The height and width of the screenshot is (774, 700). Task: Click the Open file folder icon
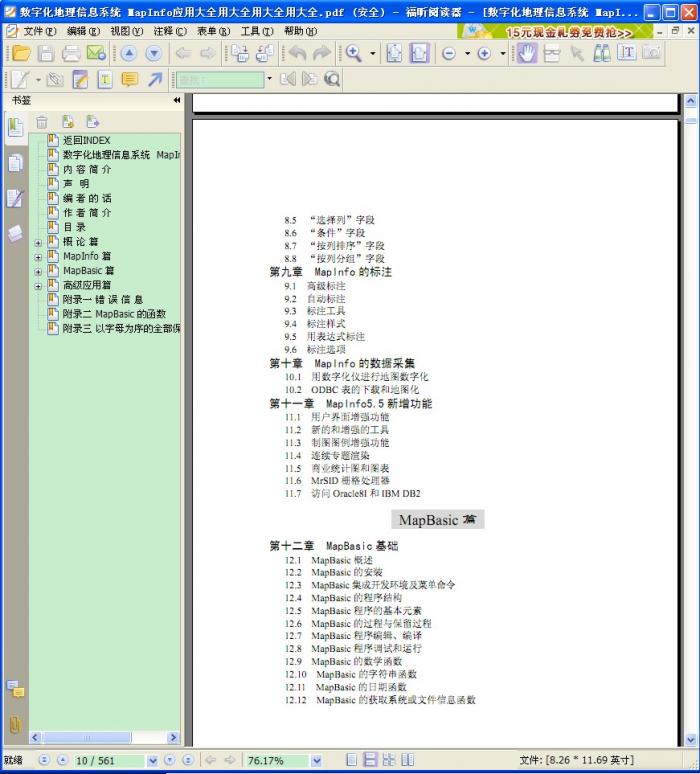21,53
